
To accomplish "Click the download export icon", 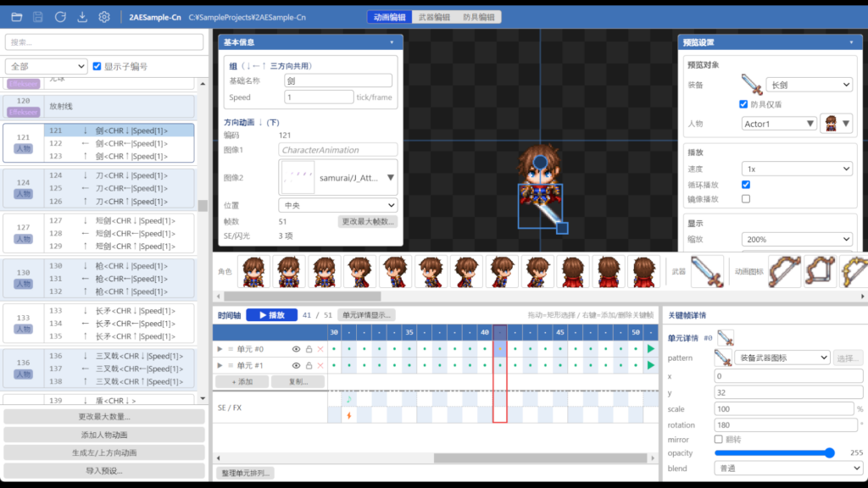I will [x=82, y=17].
